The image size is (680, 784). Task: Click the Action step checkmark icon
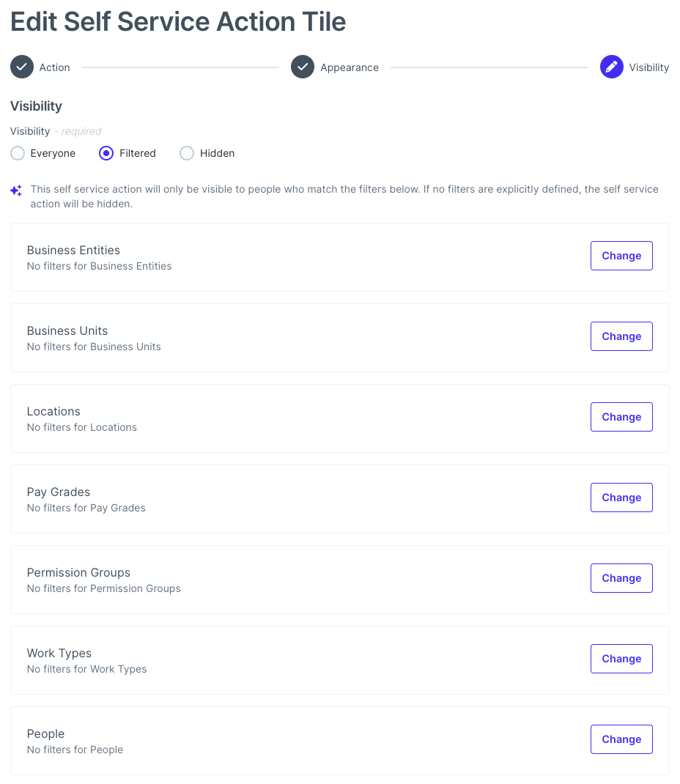click(22, 67)
